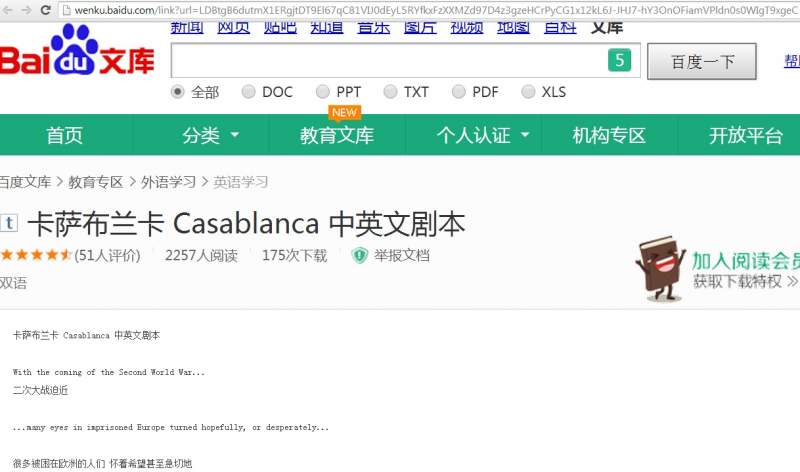Reload the page with refresh icon

[x=45, y=10]
